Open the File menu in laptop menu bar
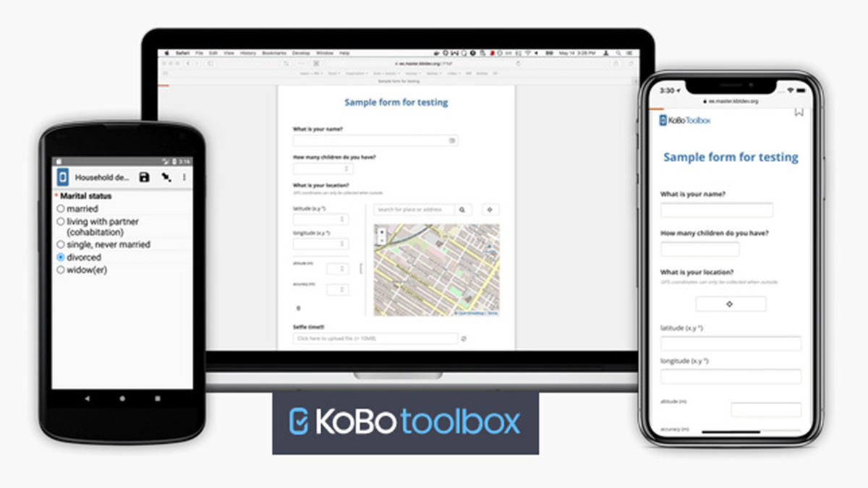 197,53
